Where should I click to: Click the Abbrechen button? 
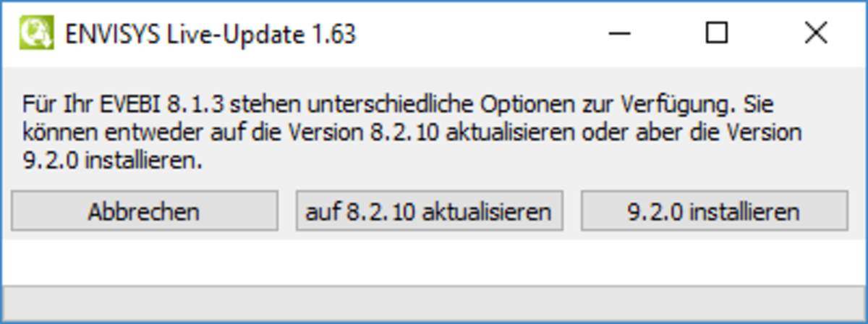[x=144, y=211]
